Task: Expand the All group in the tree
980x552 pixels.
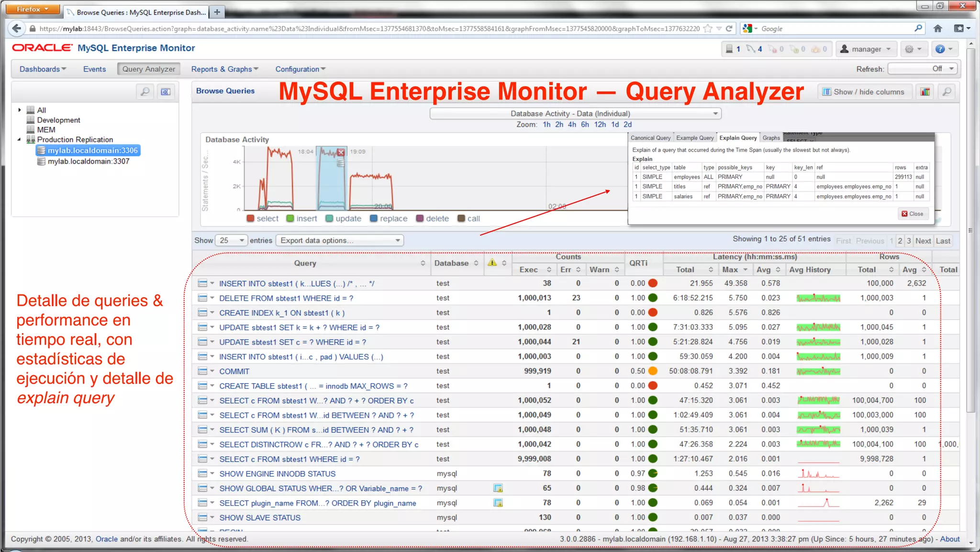Action: tap(20, 110)
